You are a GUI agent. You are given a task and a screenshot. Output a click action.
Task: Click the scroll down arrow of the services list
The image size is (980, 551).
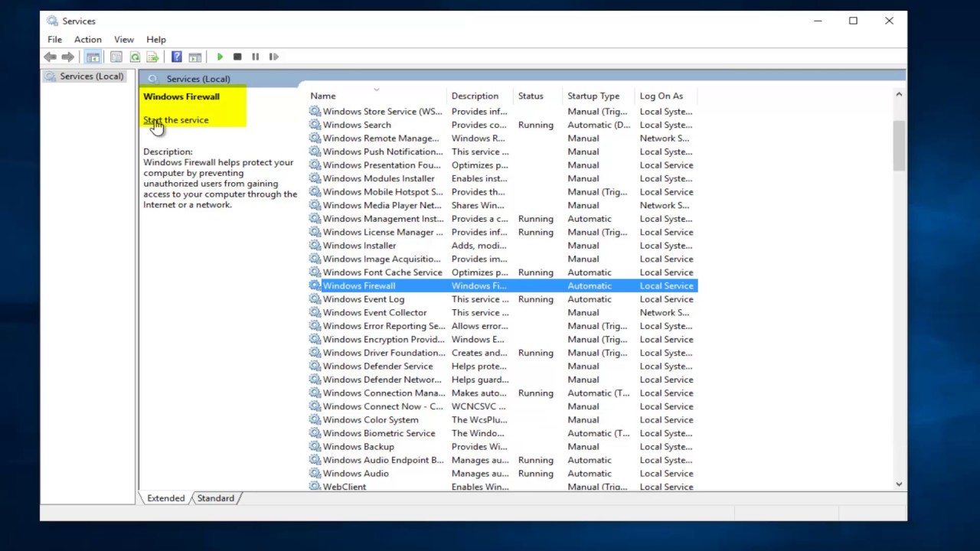coord(899,484)
